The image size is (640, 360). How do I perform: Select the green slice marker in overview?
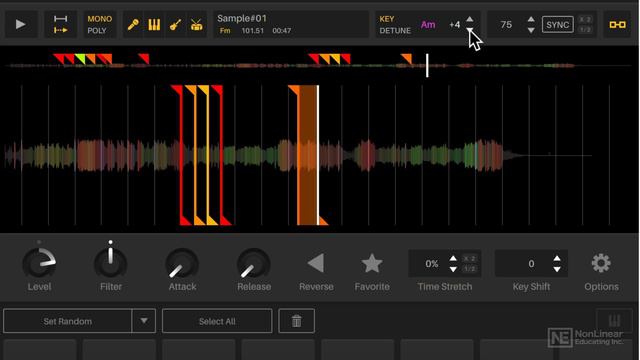80,59
